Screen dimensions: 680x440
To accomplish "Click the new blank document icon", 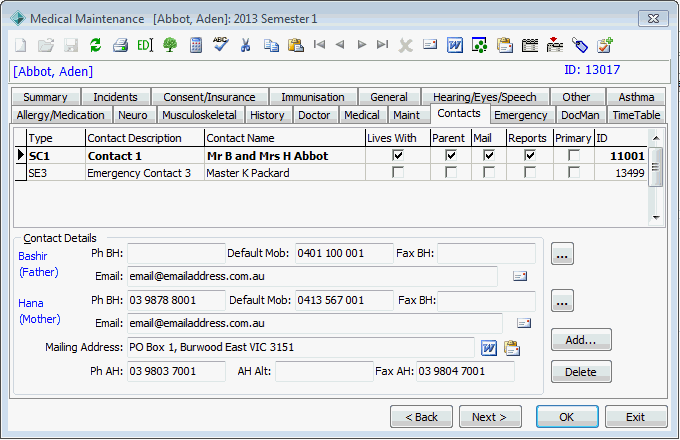I will point(21,45).
